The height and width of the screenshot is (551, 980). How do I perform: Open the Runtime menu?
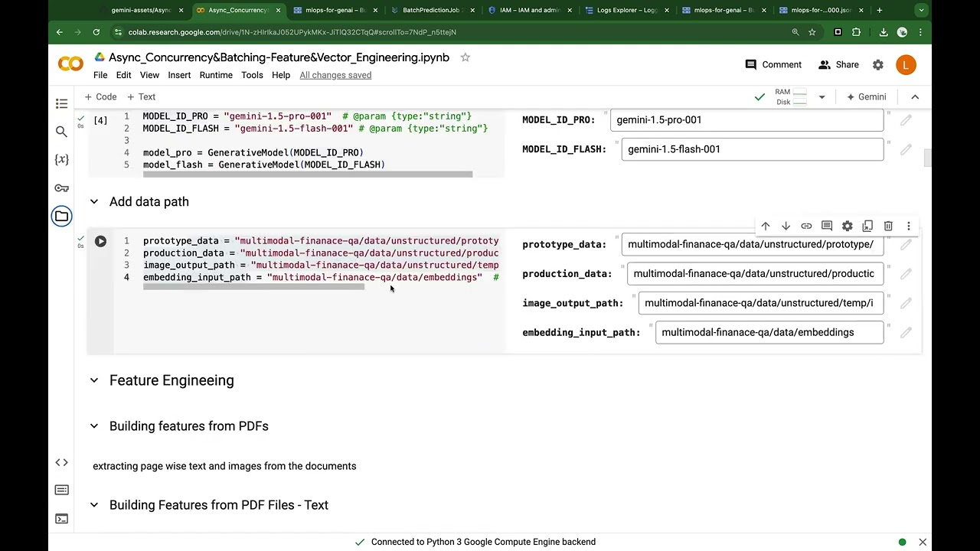pos(216,75)
